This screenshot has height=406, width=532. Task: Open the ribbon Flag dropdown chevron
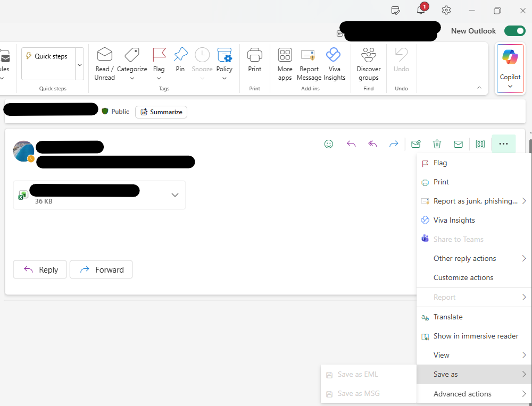(159, 79)
